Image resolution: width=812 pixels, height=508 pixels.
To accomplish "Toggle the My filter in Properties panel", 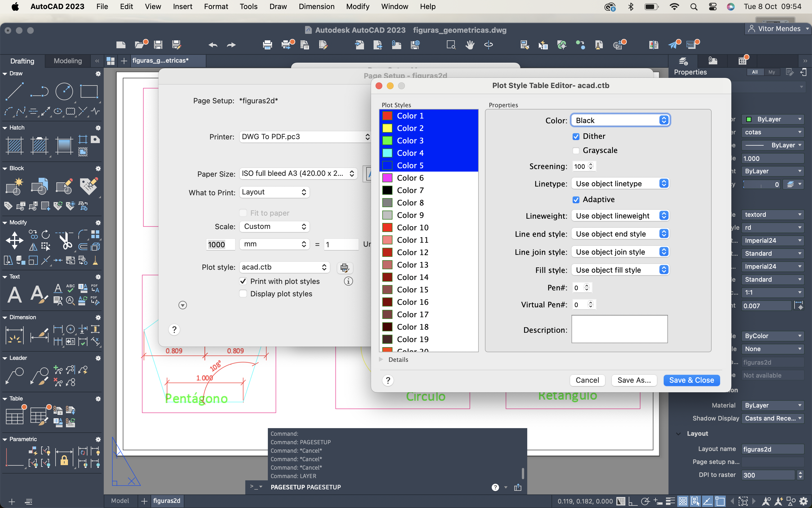I will tap(771, 72).
